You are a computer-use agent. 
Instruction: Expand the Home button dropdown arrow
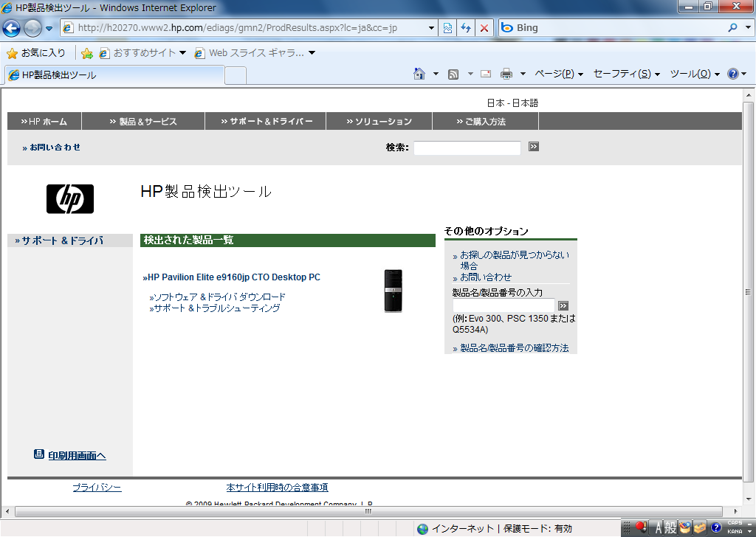tap(436, 74)
